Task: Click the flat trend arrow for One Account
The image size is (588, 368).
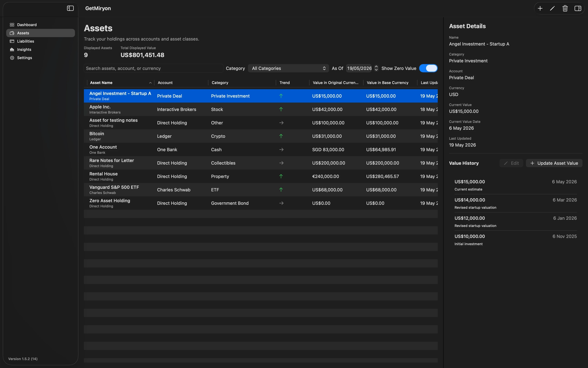Action: point(281,149)
